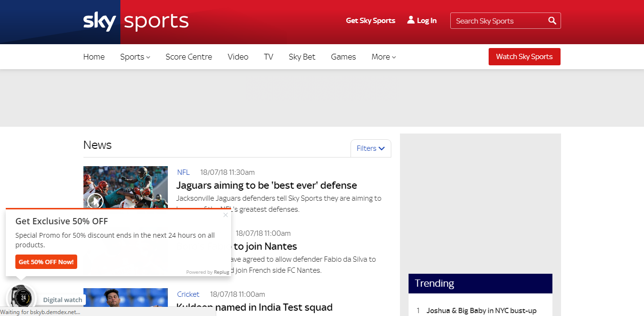Select Video in the navigation bar

point(238,57)
